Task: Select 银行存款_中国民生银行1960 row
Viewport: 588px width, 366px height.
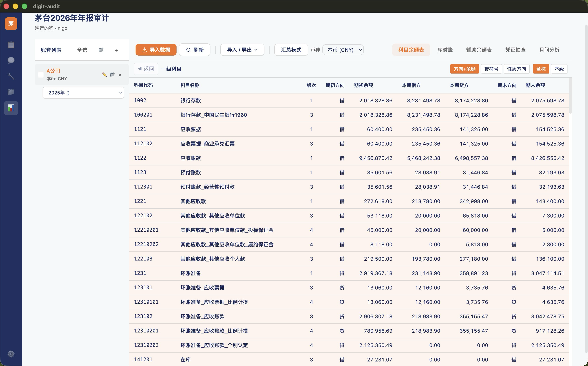Action: 349,115
